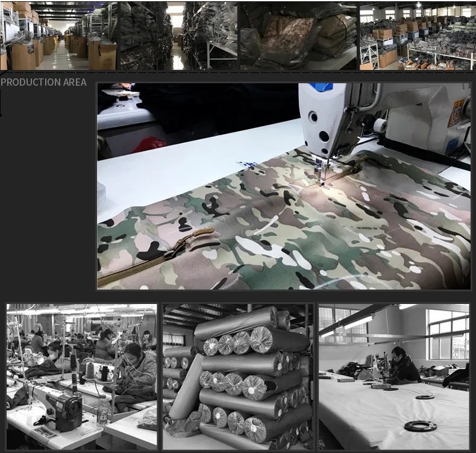
Task: Open the packaged camouflage goods close-up photo
Action: click(298, 36)
